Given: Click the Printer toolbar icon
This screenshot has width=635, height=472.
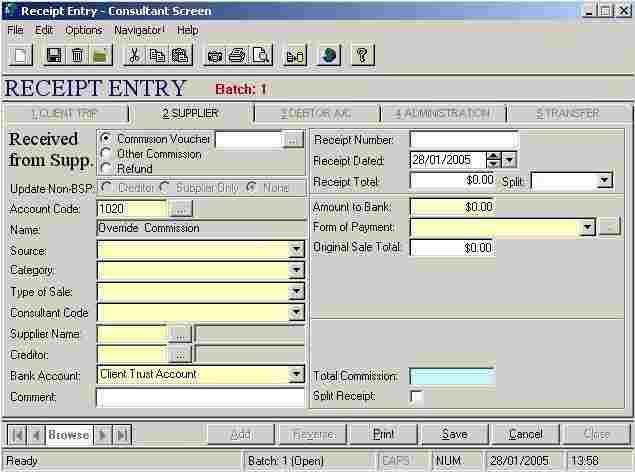Looking at the screenshot, I should coord(237,55).
